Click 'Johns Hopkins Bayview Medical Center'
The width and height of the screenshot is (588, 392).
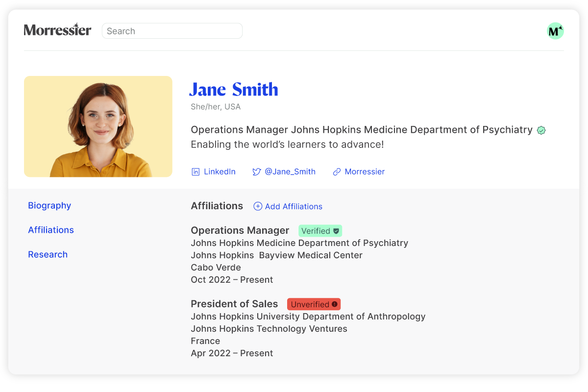277,255
